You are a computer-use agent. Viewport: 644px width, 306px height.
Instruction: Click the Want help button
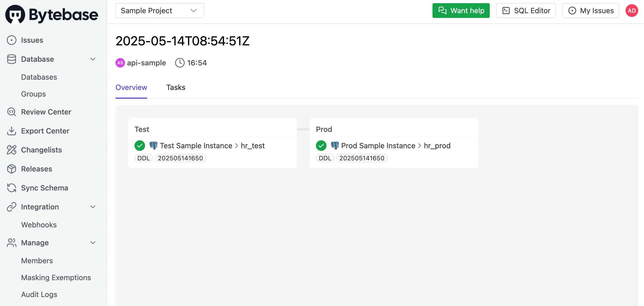[461, 11]
